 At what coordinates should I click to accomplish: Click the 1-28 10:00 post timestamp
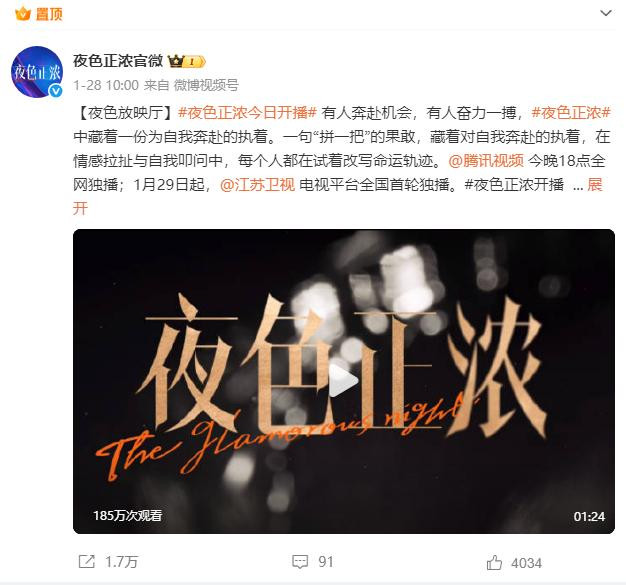(106, 85)
